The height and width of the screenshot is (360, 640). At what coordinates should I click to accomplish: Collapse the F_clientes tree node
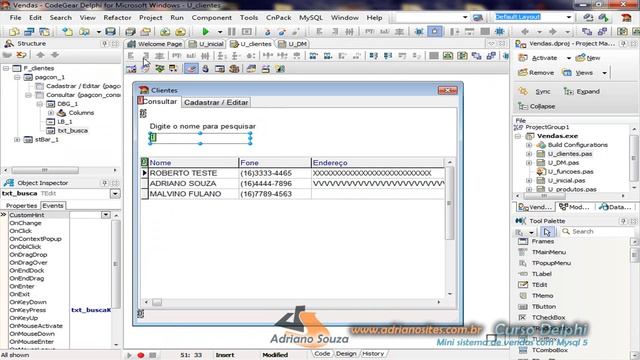[6, 68]
